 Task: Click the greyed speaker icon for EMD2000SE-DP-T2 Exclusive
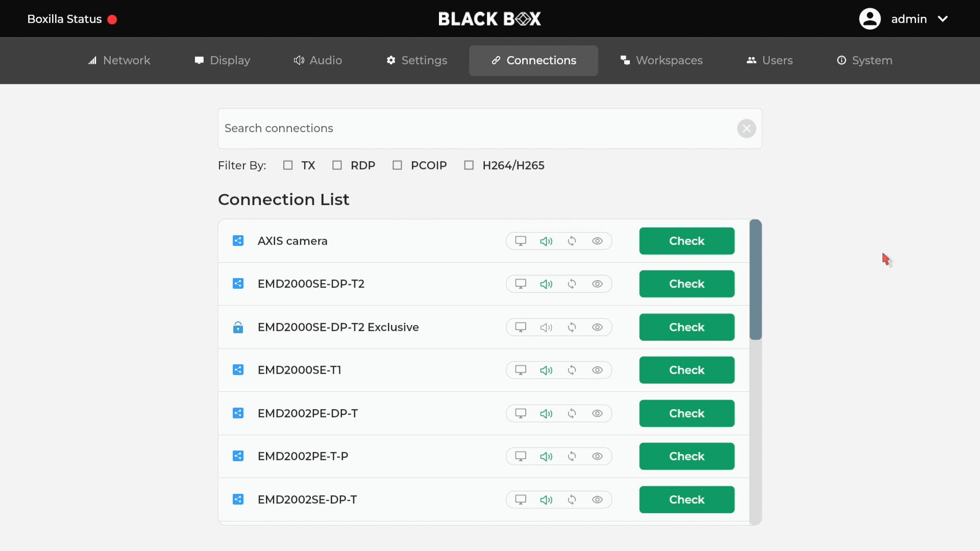[546, 328]
